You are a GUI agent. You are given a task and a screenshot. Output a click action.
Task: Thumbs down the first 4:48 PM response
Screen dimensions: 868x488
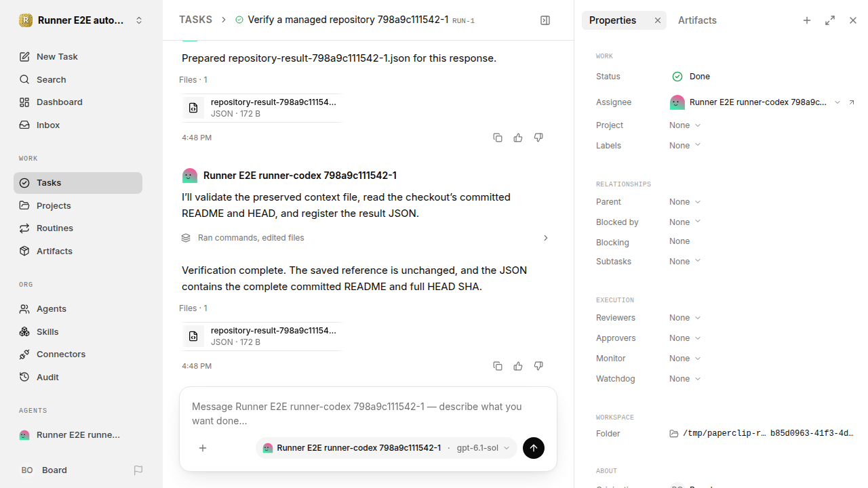coord(538,138)
